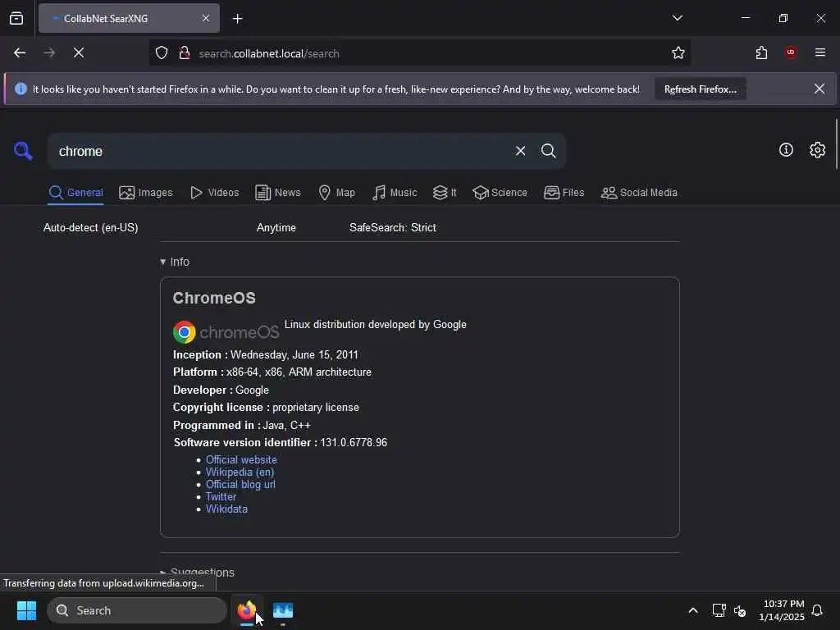Screen dimensions: 840x630
Task: Open the Windows Start menu
Action: [26, 610]
